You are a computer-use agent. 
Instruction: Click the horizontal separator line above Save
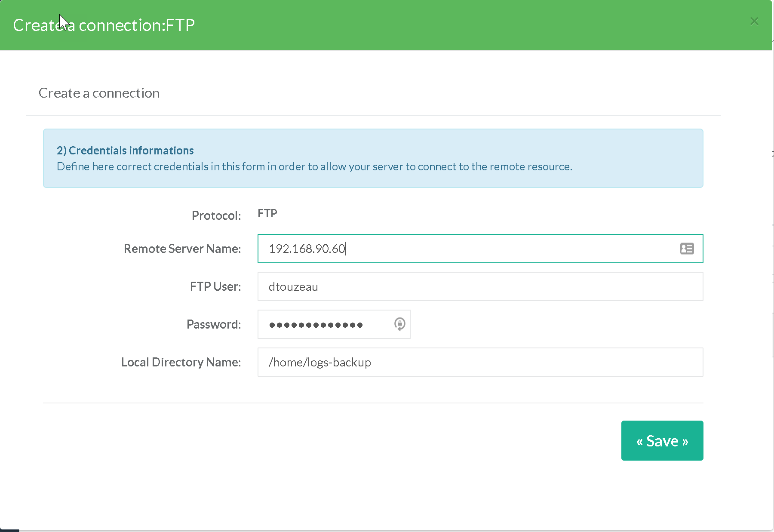click(373, 403)
